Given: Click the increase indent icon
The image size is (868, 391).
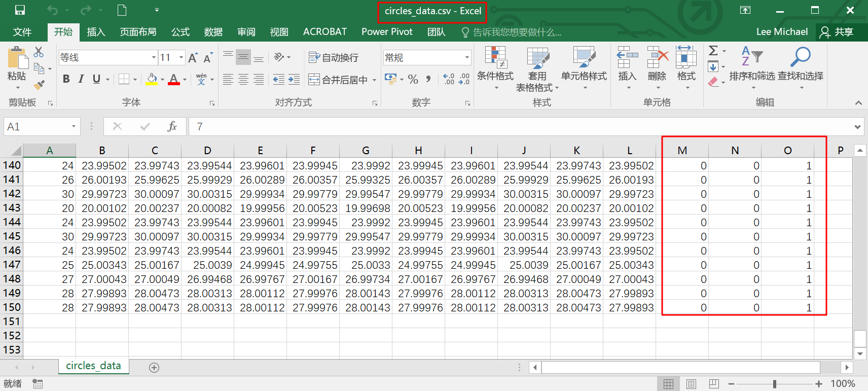Looking at the screenshot, I should (294, 79).
